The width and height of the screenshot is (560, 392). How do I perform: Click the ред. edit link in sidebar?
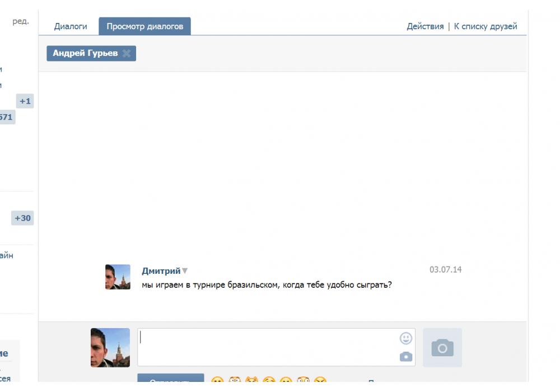(21, 22)
